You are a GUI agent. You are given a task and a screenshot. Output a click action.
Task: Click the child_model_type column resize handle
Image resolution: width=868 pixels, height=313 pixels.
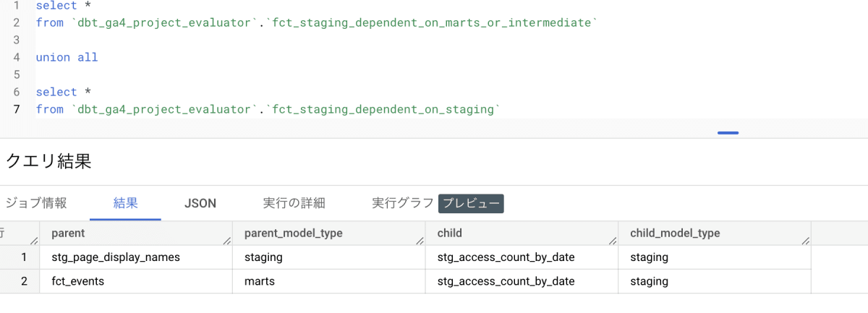(804, 240)
